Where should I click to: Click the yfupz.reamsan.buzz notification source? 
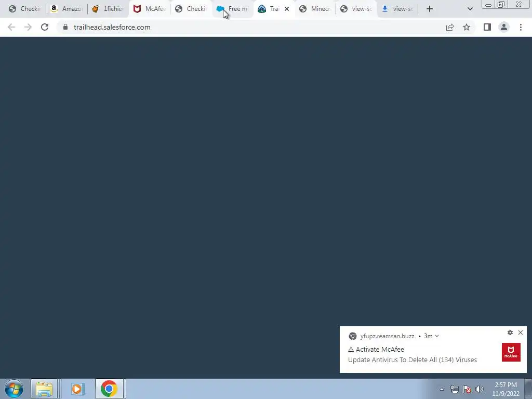[387, 336]
